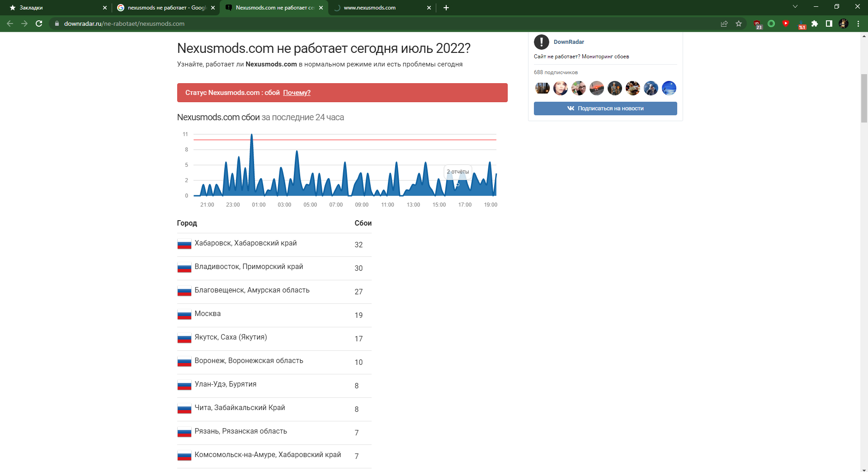Close the nexusmods Google search tab
The height and width of the screenshot is (472, 868).
(x=213, y=8)
